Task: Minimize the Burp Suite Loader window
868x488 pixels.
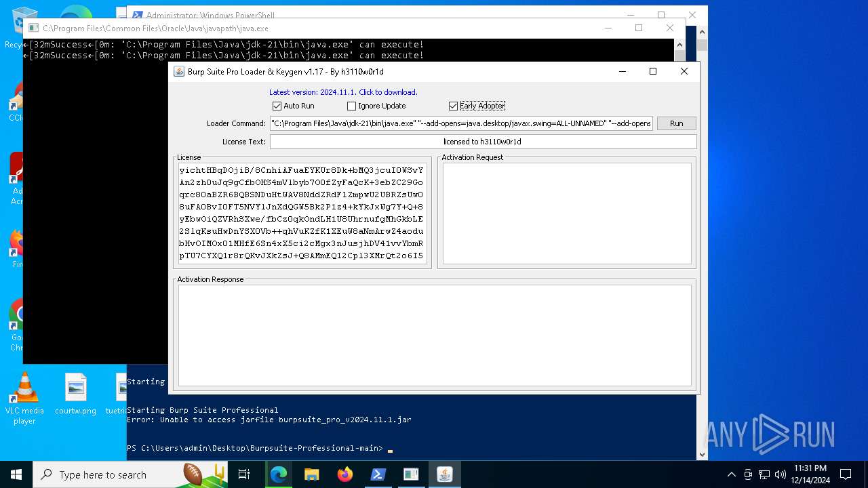Action: [x=622, y=71]
